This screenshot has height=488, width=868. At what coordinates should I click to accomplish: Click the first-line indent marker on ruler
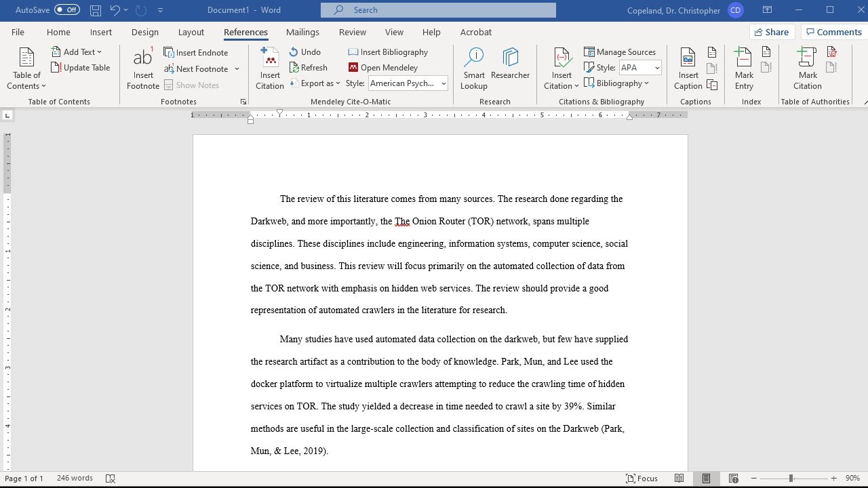coord(279,113)
